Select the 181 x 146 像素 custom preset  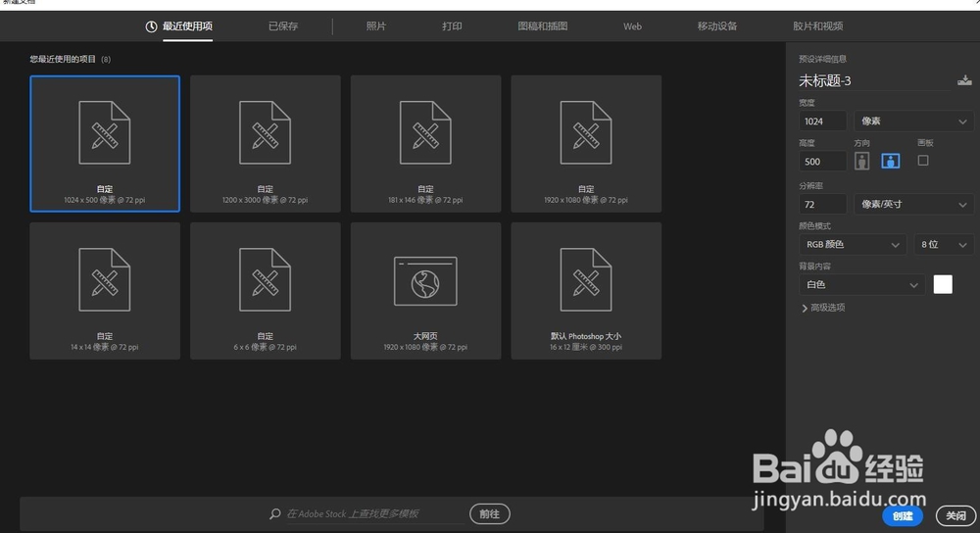[x=425, y=144]
